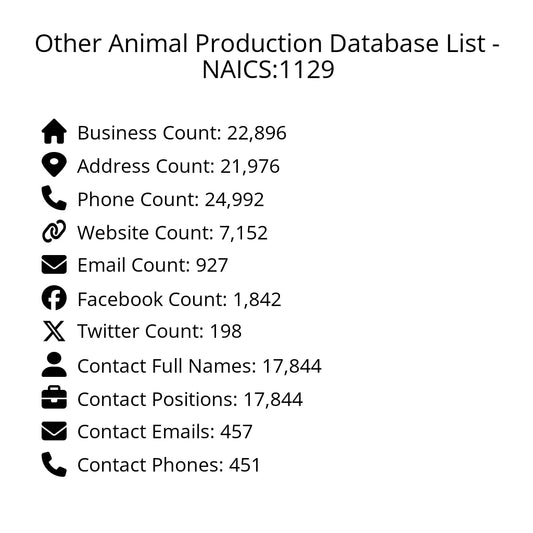Click the phone icon beside Contact Phones
The image size is (533, 533).
click(54, 464)
